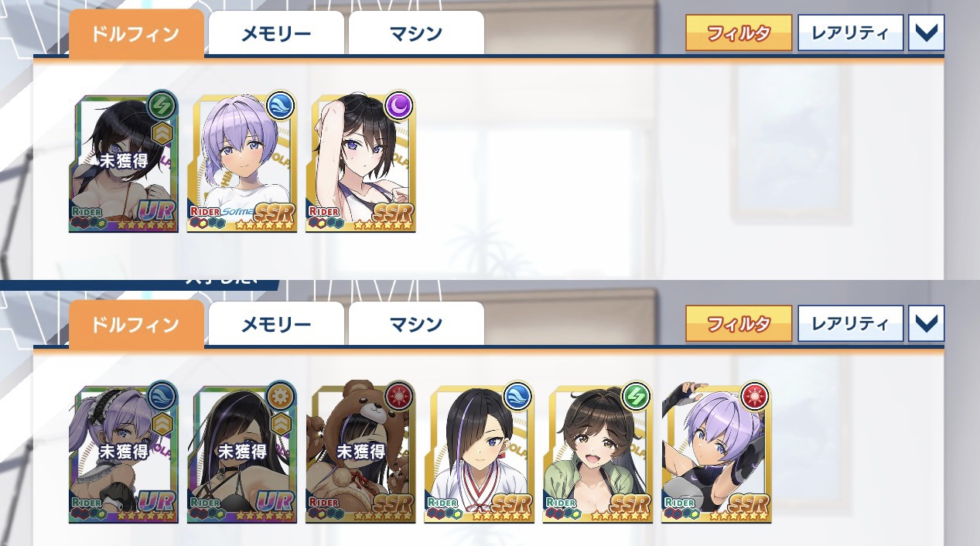The height and width of the screenshot is (546, 980).
Task: Select the unobtained twin-tail maid UR card
Action: pyautogui.click(x=123, y=453)
